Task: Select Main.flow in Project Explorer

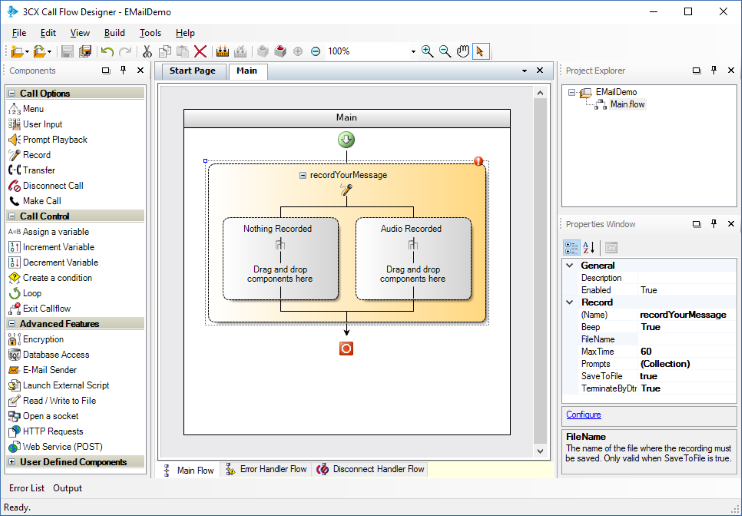Action: [627, 104]
